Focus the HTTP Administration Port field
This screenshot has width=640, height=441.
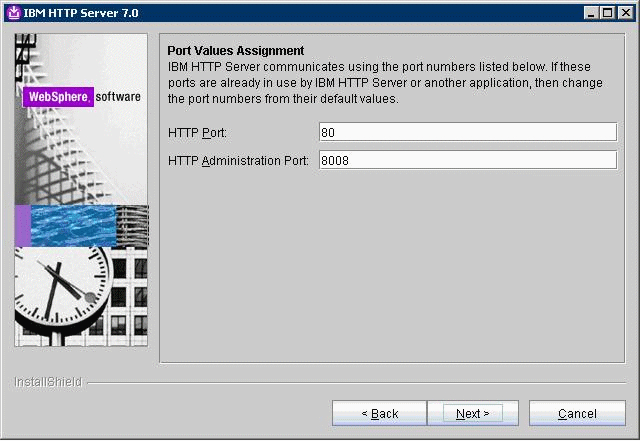click(x=468, y=160)
